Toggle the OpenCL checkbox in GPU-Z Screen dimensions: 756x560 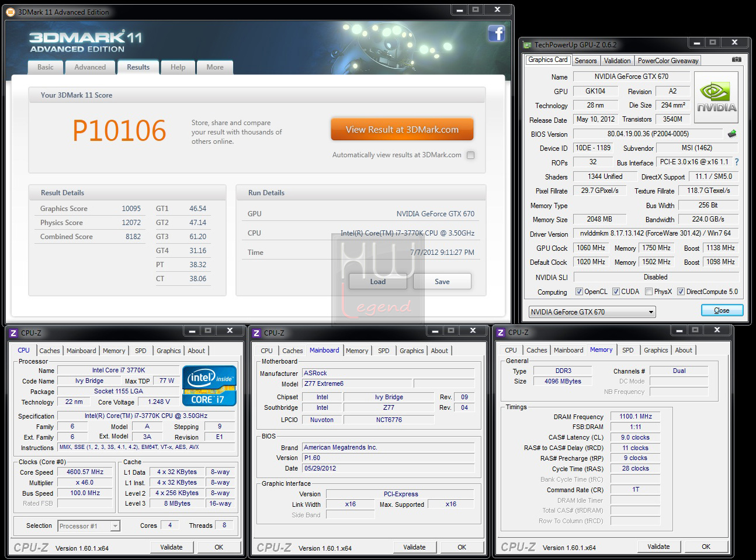pos(579,292)
